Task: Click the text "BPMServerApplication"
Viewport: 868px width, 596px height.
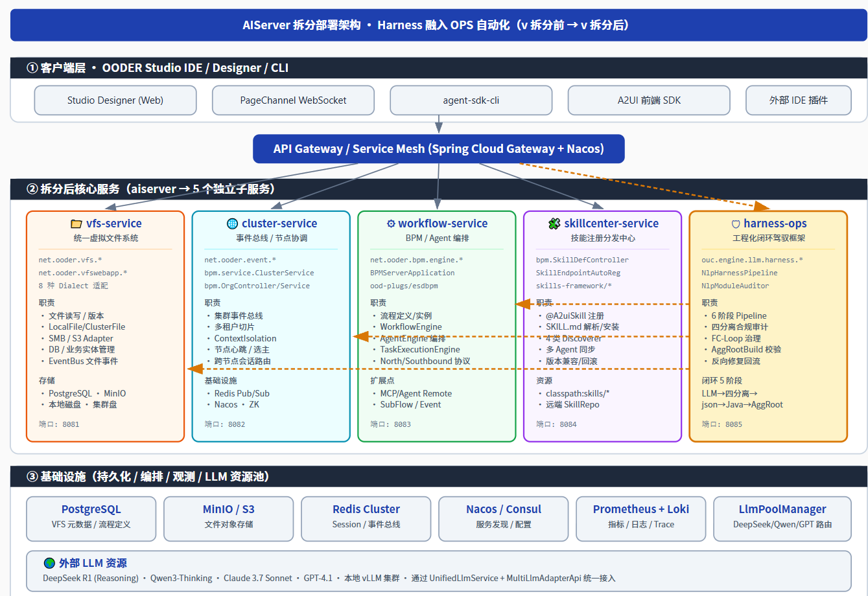Action: (412, 273)
